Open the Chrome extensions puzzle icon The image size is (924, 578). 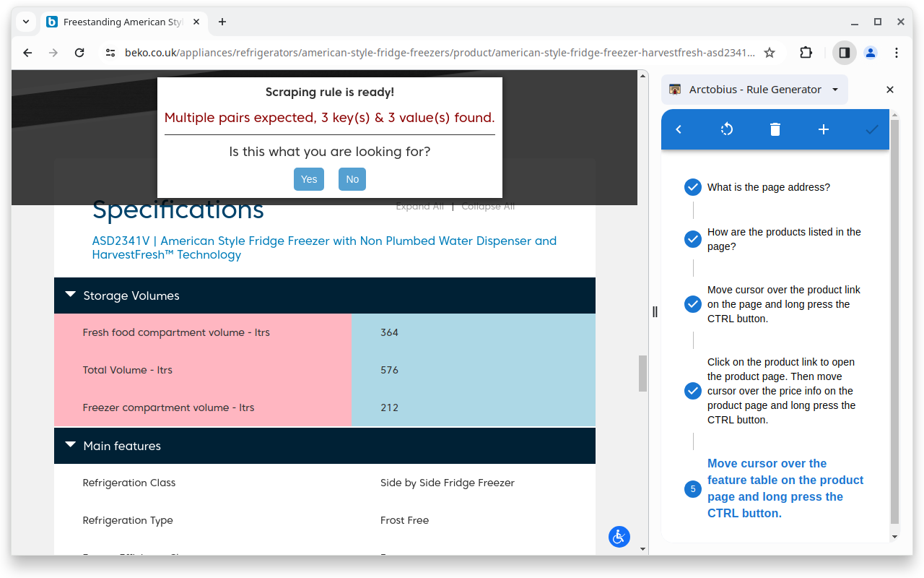[x=806, y=52]
